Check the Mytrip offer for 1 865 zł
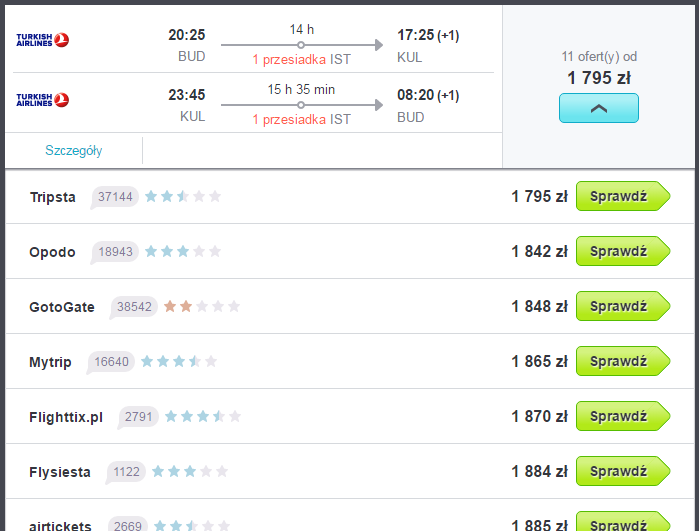This screenshot has height=531, width=699. pyautogui.click(x=623, y=361)
